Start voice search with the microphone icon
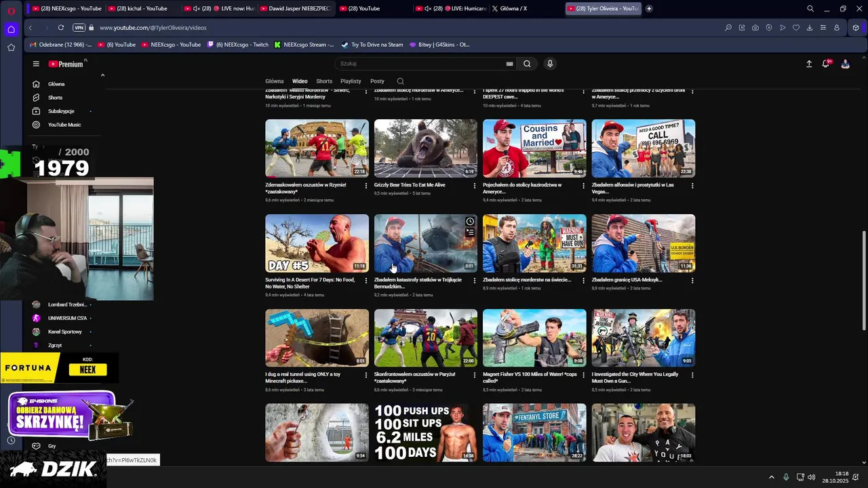 (x=550, y=64)
